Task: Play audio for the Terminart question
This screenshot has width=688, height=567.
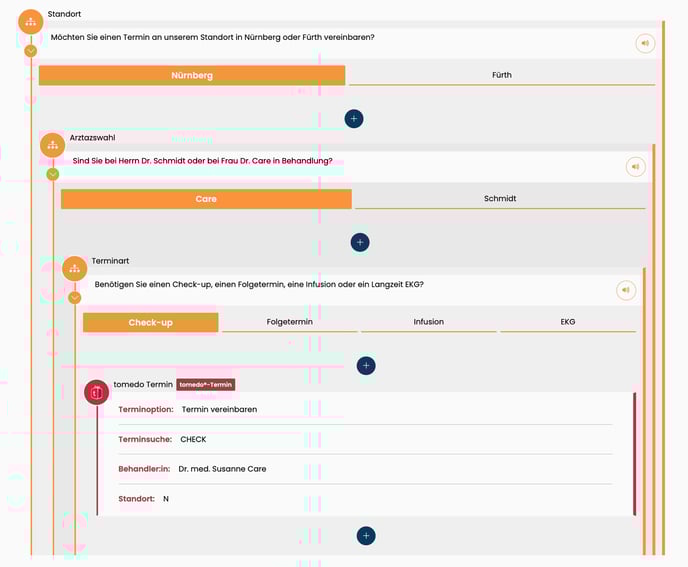Action: pyautogui.click(x=625, y=290)
